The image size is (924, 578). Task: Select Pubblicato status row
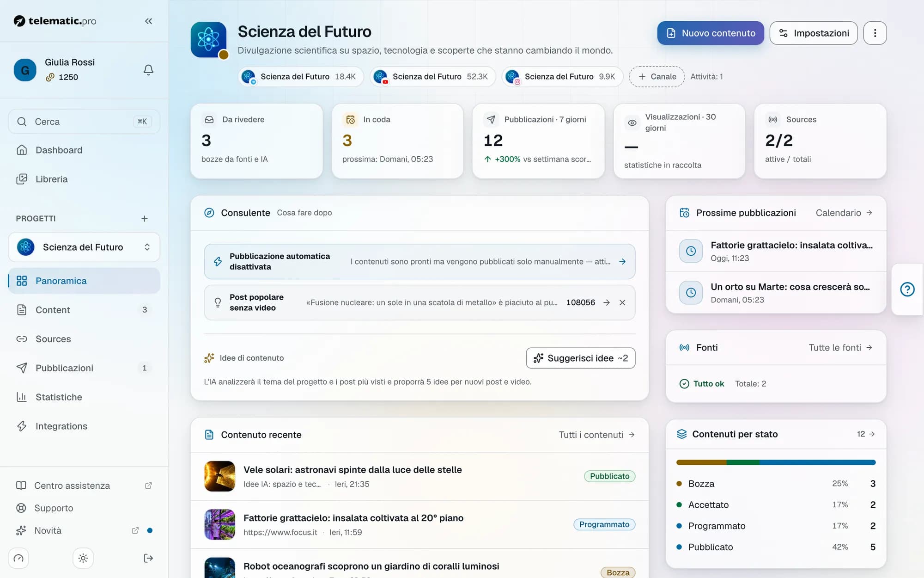(776, 547)
